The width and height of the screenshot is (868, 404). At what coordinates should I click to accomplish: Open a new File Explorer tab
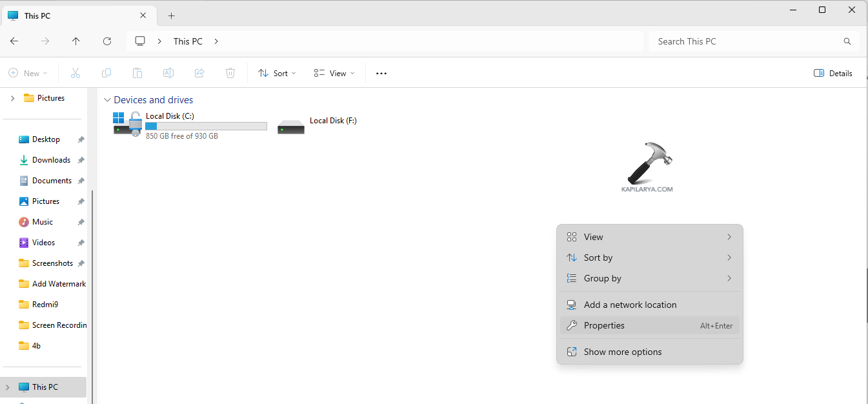click(x=171, y=15)
